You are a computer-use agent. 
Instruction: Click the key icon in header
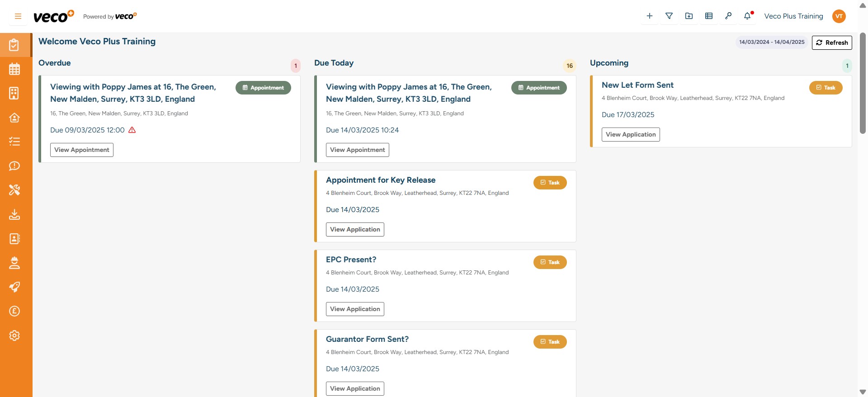point(728,16)
